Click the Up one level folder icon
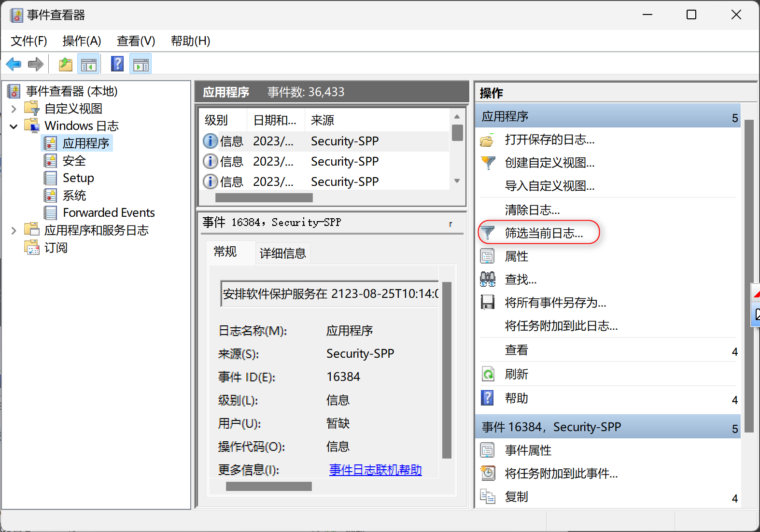 click(x=65, y=64)
